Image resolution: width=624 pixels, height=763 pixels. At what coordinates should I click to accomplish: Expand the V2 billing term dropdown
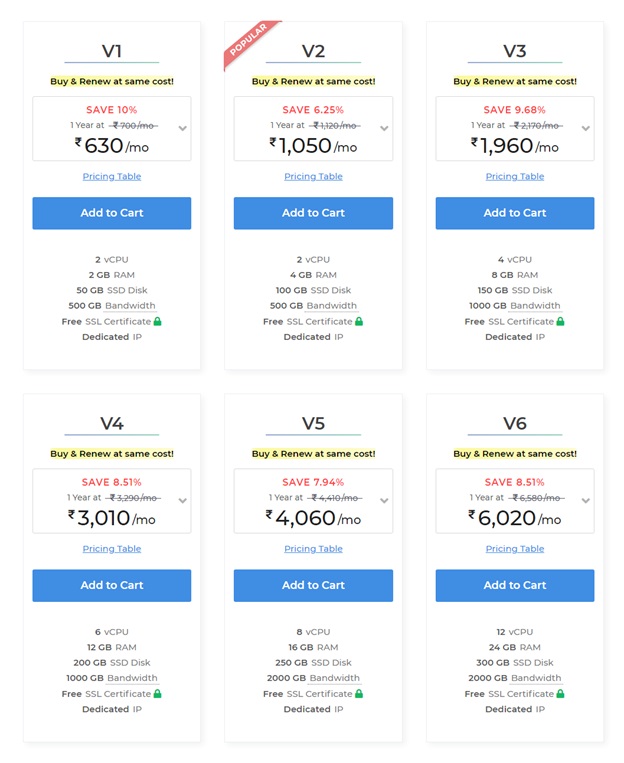pos(384,128)
